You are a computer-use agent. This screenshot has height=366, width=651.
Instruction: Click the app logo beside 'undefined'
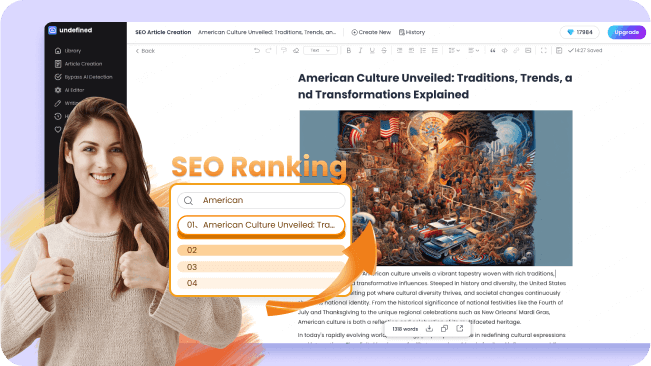tap(52, 30)
